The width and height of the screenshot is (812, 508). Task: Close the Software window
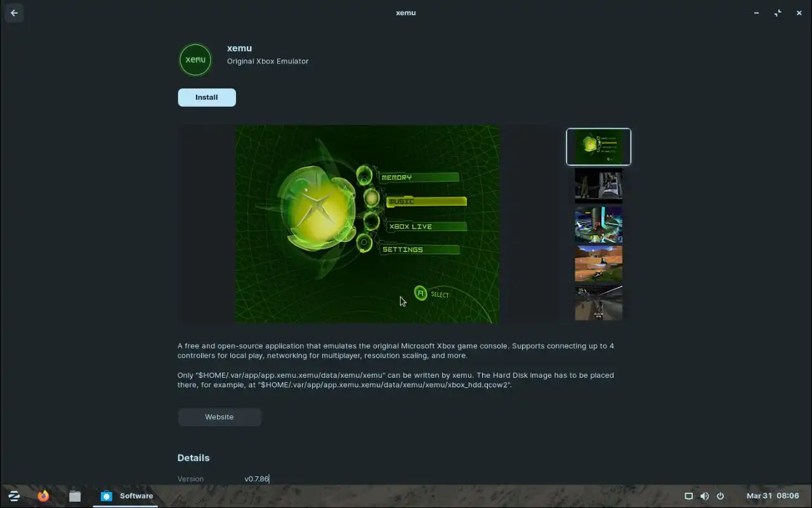(799, 13)
